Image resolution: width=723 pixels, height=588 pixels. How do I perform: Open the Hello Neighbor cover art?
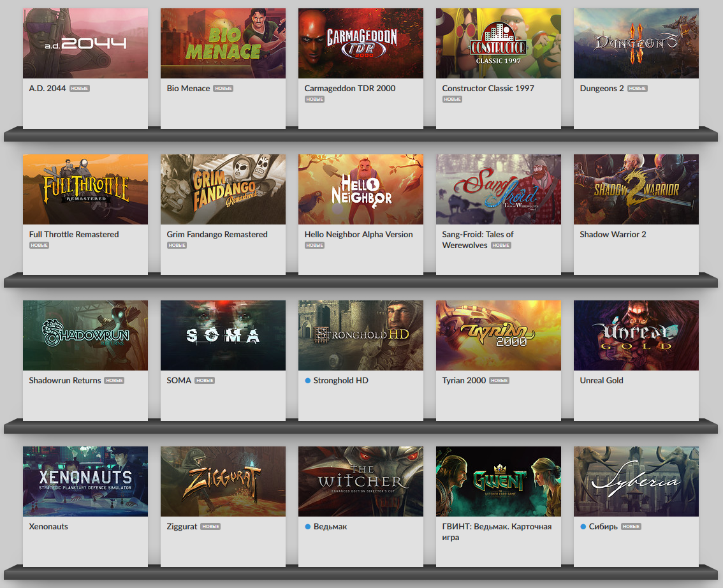[361, 189]
